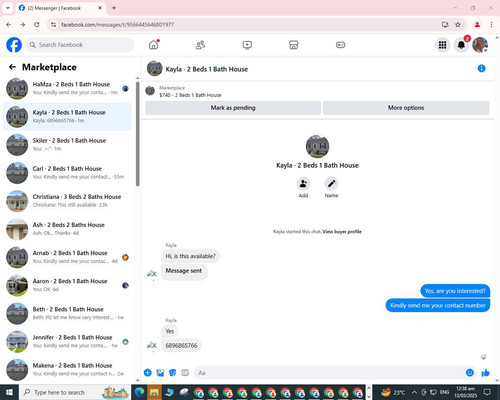Open the Marketplace storefront icon in top nav
Screen dimensions: 500x400
click(x=294, y=45)
